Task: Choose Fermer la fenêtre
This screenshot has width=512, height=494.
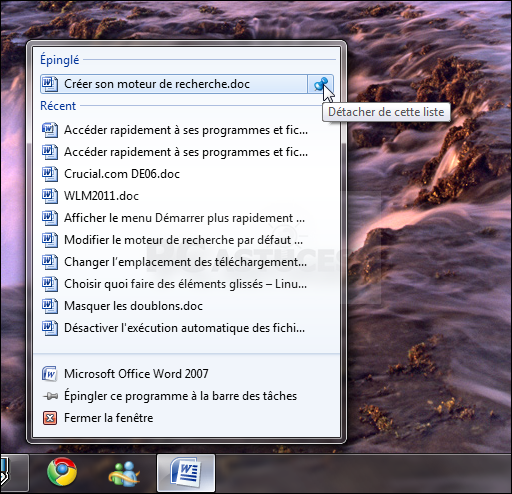Action: coord(187,418)
